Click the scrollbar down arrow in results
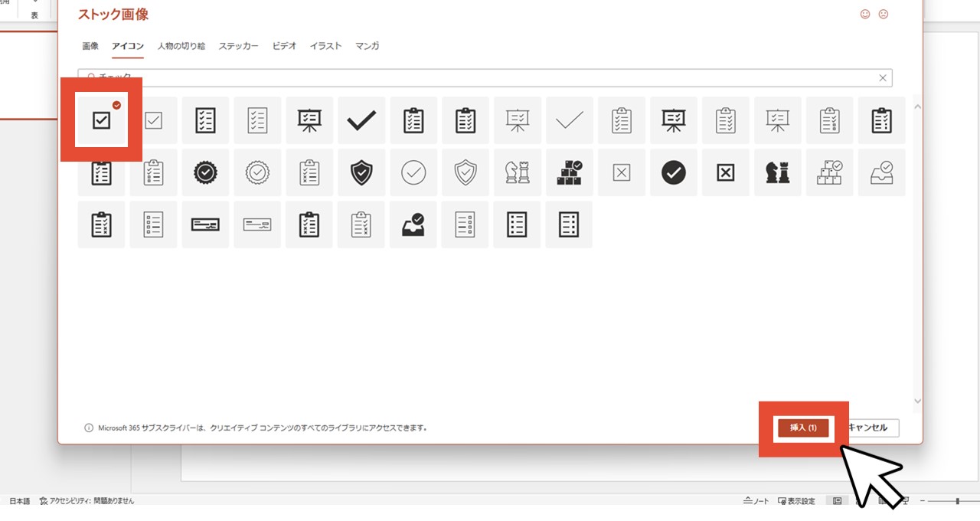980x521 pixels. coord(918,401)
